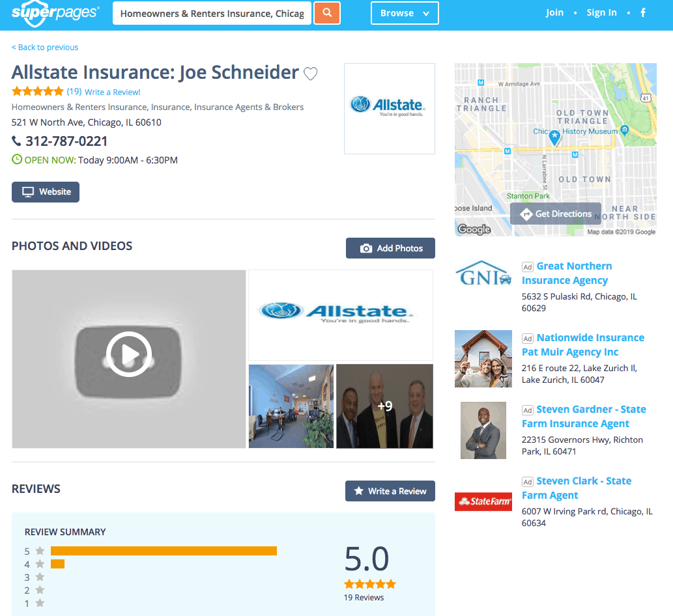Select the Join menu item
Image resolution: width=673 pixels, height=616 pixels.
tap(554, 12)
